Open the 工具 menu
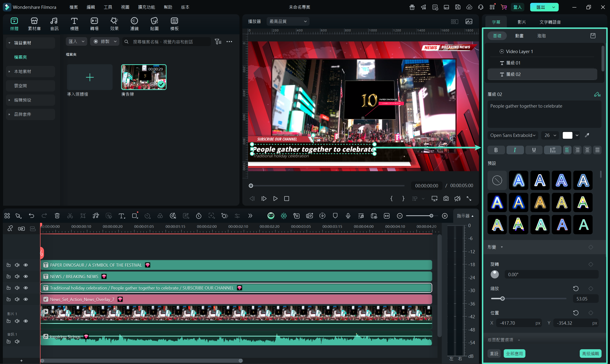Screen dimensions: 610x364 coord(108,7)
